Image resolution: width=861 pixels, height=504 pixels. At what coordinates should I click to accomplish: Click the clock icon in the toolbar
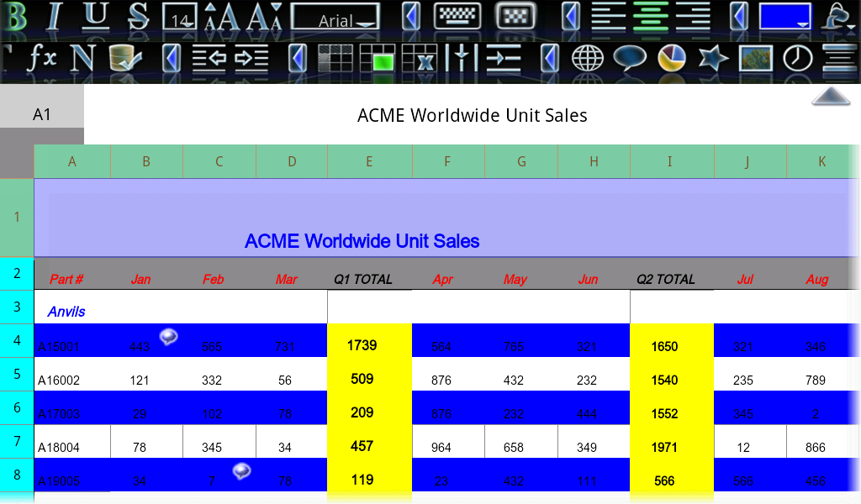(x=797, y=58)
